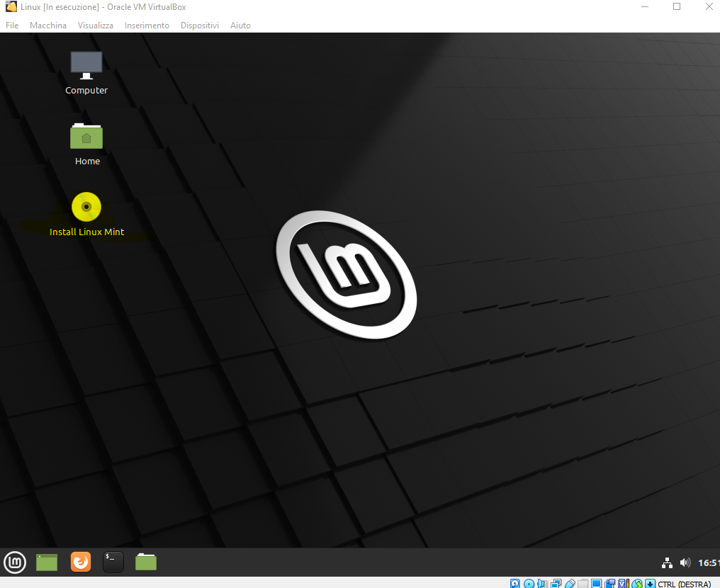Click the CTRL (DESTRA) host key label
The width and height of the screenshot is (720, 588).
click(684, 584)
